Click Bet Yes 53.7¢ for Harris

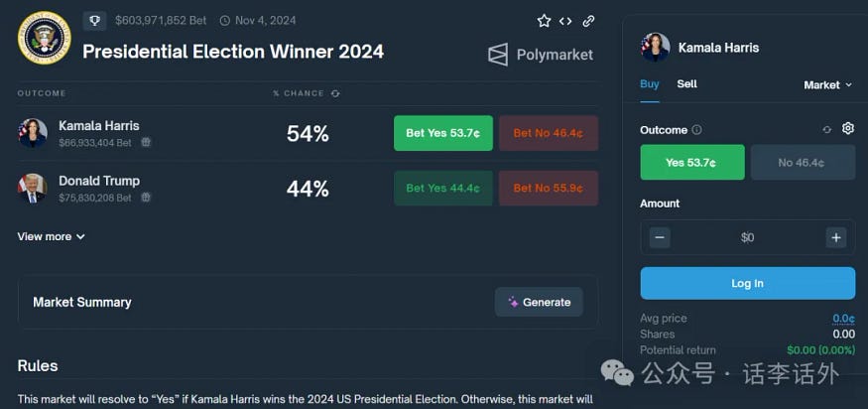pyautogui.click(x=443, y=133)
